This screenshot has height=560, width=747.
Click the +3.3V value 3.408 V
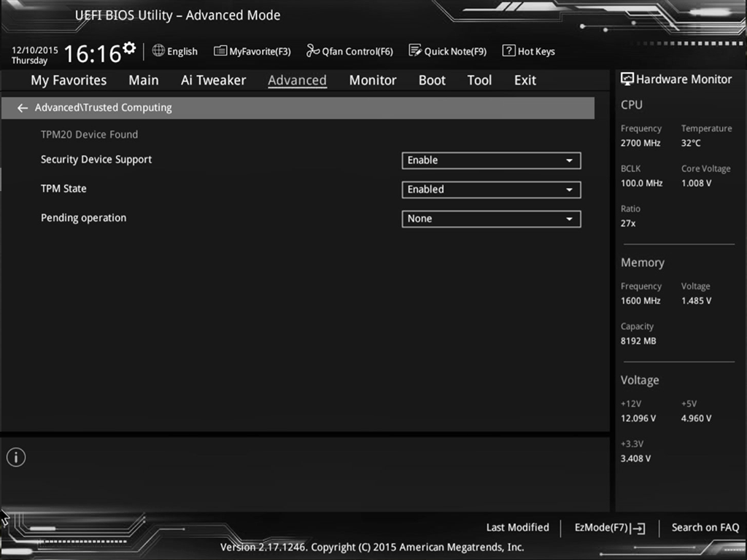pyautogui.click(x=635, y=459)
